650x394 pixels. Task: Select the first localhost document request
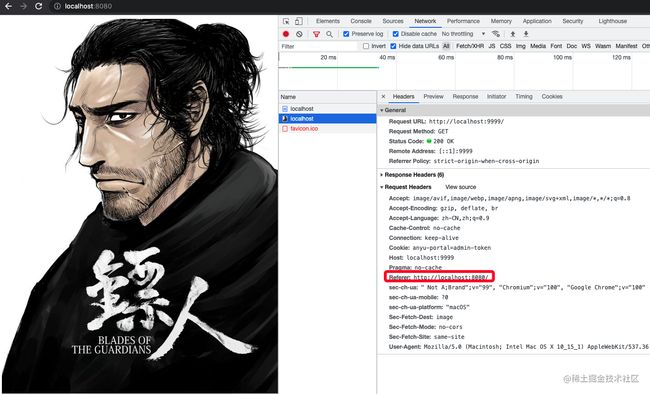(x=327, y=109)
